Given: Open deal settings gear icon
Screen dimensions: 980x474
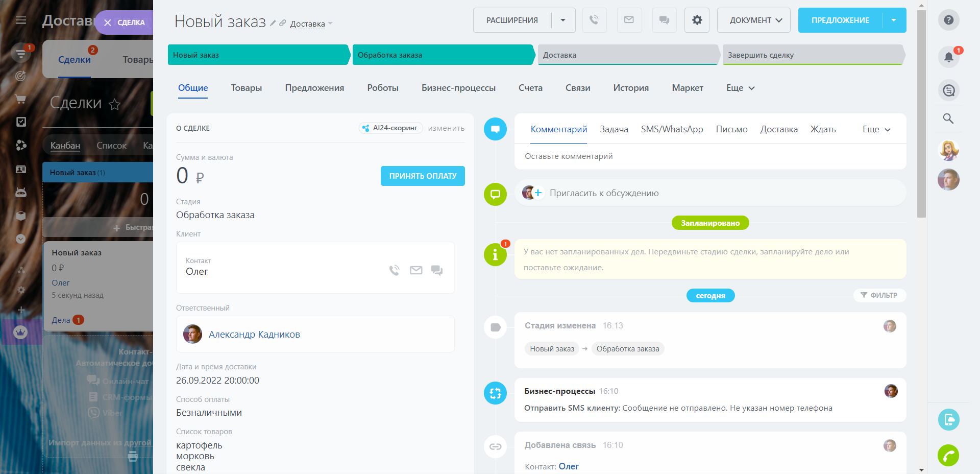Looking at the screenshot, I should [697, 20].
